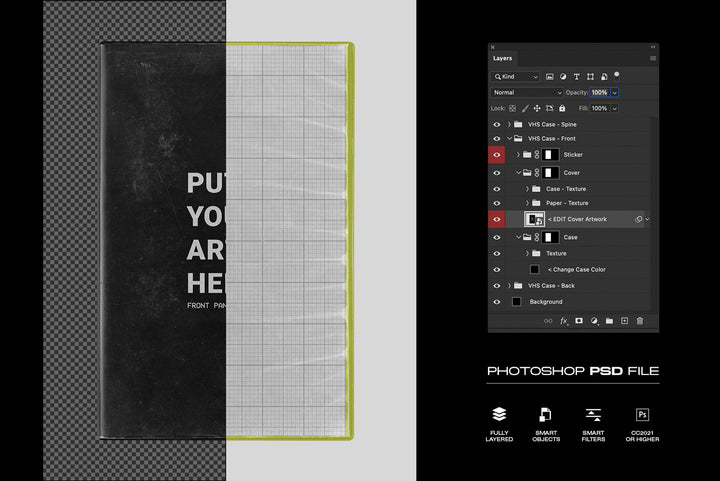Click the lock position move icon
This screenshot has height=481, width=720.
pos(537,108)
